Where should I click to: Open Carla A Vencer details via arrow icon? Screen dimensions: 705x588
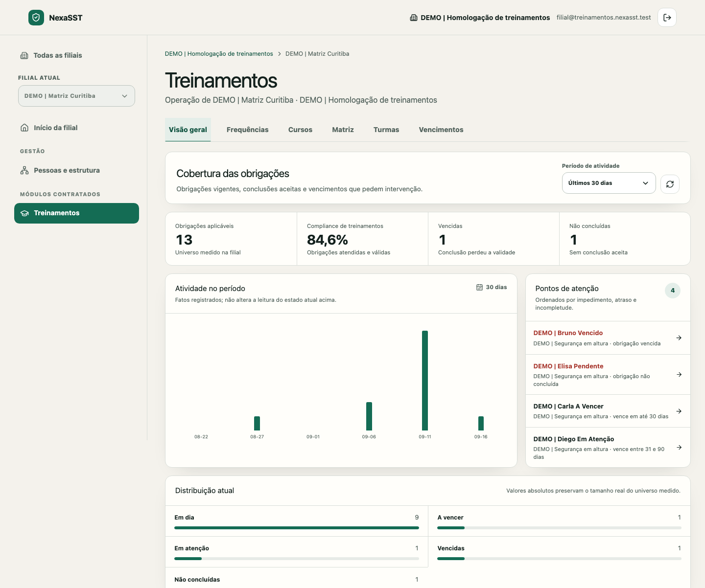click(x=679, y=411)
